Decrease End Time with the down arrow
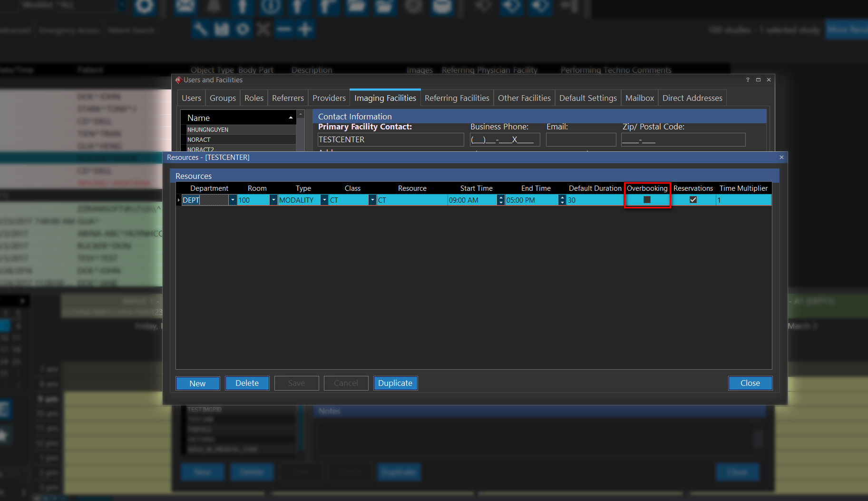 [562, 203]
